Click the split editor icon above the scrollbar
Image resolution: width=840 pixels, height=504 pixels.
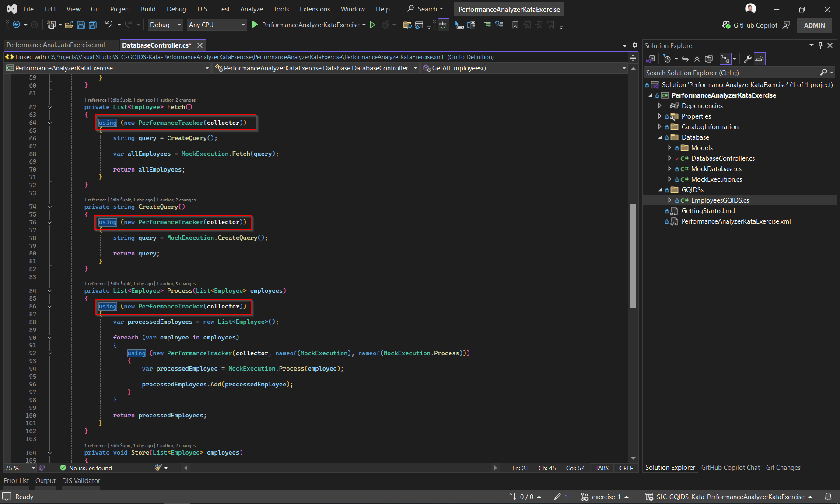pyautogui.click(x=633, y=57)
